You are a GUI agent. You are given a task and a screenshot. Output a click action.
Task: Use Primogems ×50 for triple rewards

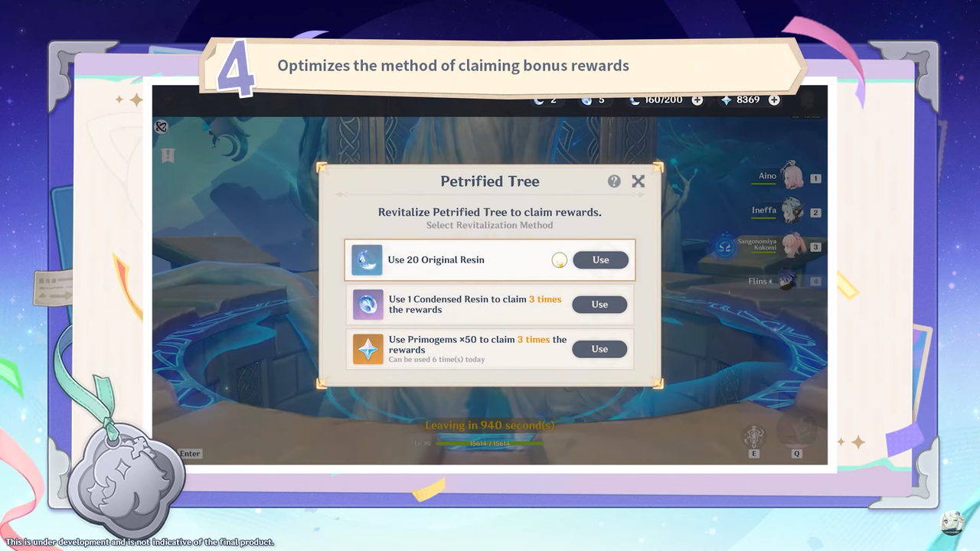point(599,349)
